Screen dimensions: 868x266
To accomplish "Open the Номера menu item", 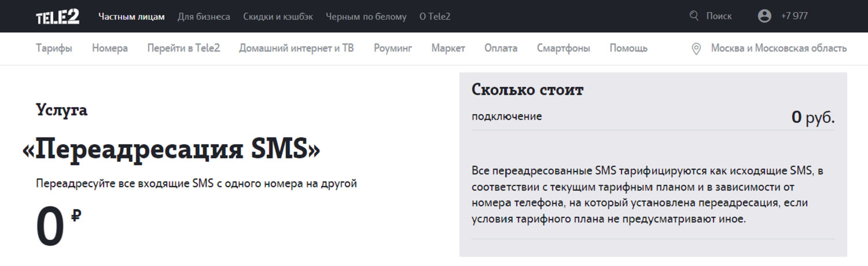I will coord(110,49).
